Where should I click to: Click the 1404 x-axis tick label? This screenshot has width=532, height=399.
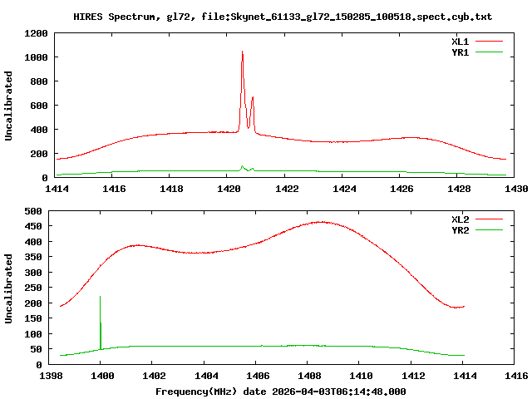click(x=206, y=376)
